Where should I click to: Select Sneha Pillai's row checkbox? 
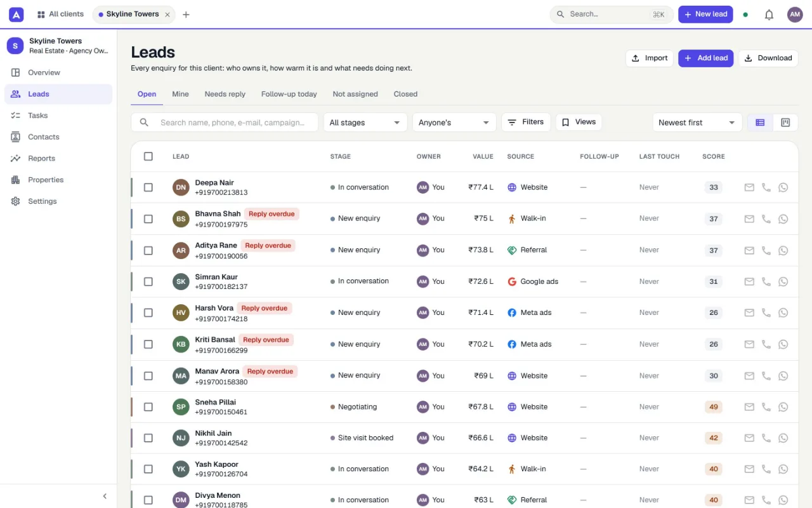[x=148, y=407]
